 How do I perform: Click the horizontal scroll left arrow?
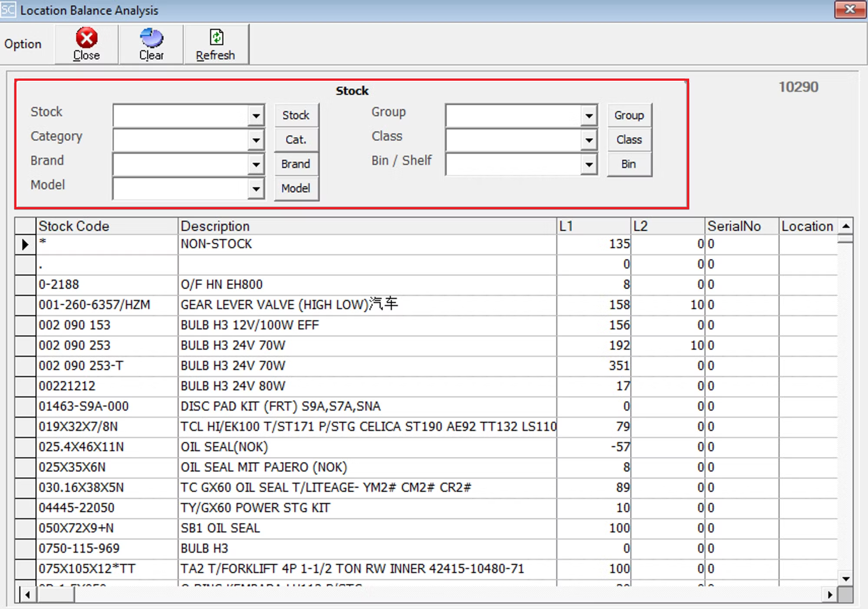27,595
